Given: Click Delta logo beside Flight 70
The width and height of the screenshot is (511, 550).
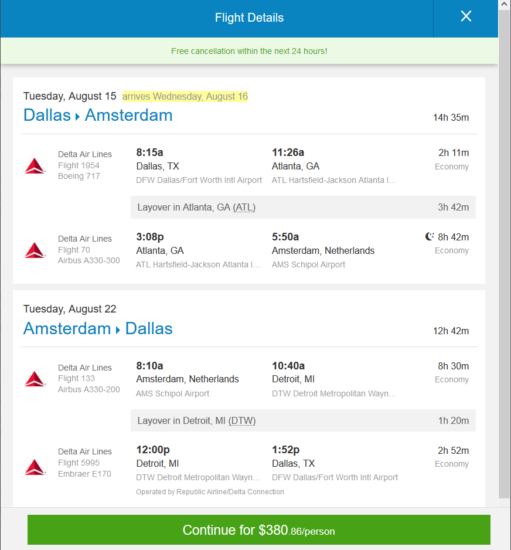Looking at the screenshot, I should click(35, 250).
